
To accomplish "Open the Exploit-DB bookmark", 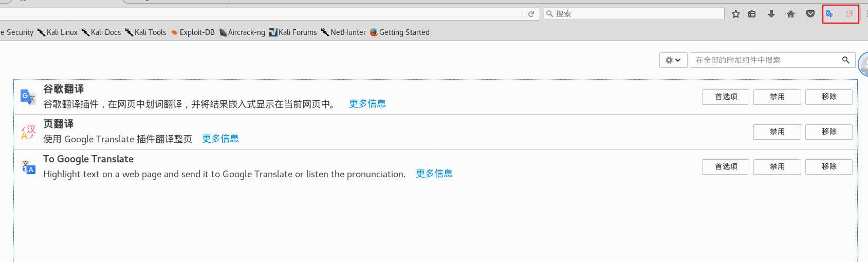I will tap(193, 32).
